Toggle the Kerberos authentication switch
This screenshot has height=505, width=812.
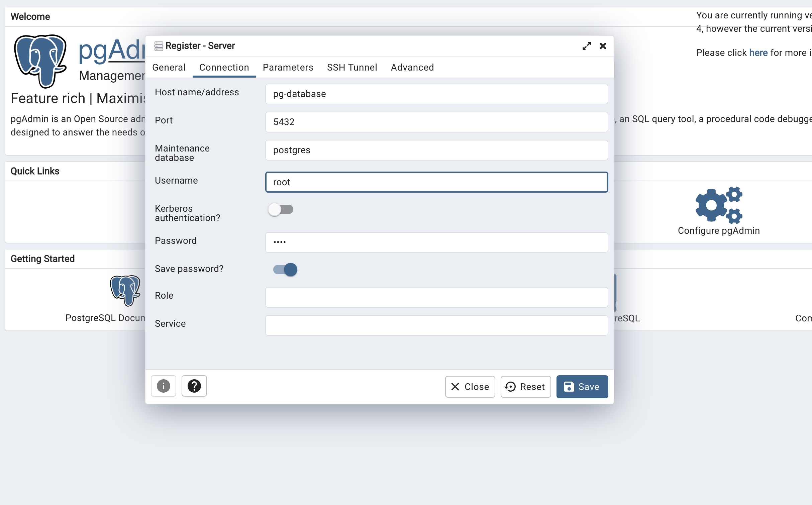point(281,210)
